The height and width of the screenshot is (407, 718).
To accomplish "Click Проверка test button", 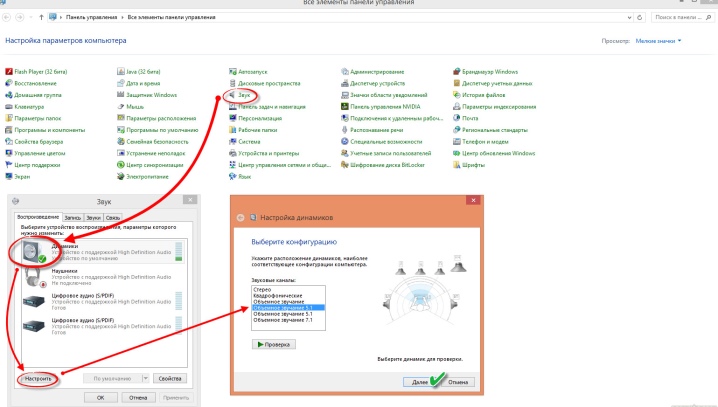I will point(273,344).
